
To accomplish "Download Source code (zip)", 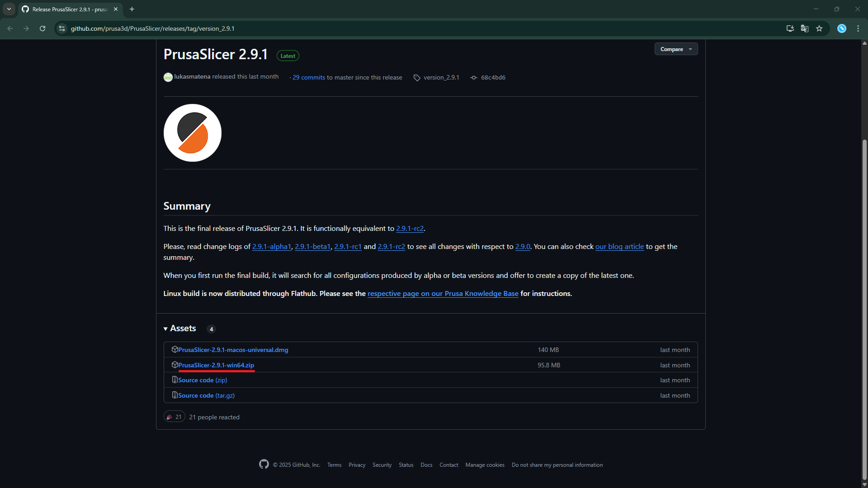I will coord(203,380).
